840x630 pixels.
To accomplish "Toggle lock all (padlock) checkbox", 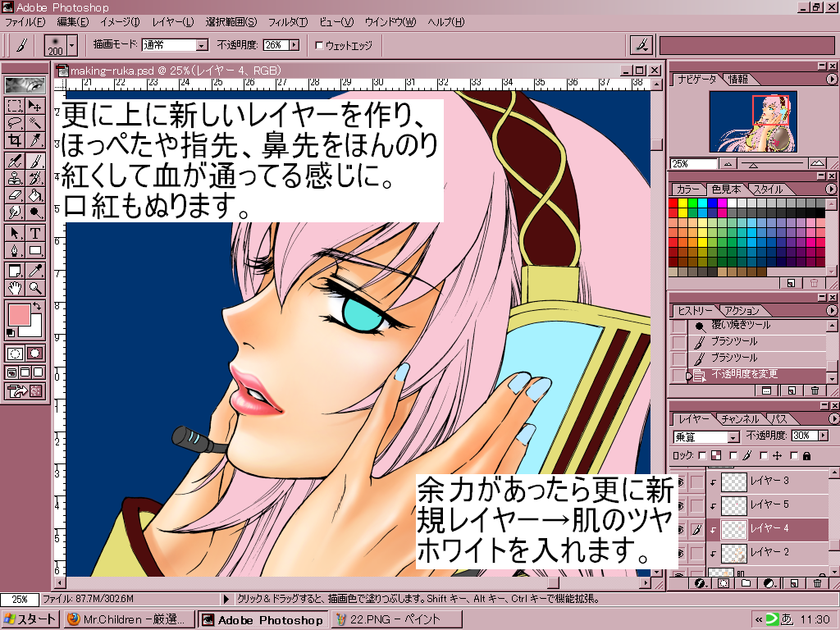I will (794, 455).
